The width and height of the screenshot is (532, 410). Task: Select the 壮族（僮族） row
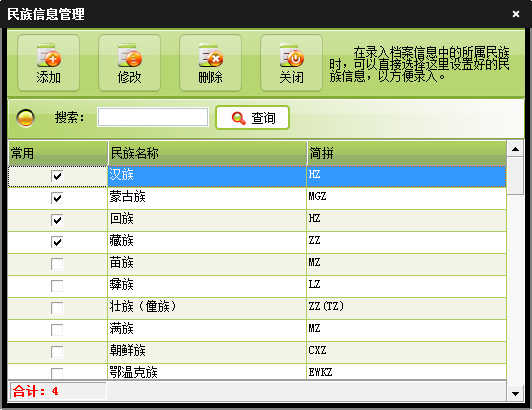tap(257, 308)
